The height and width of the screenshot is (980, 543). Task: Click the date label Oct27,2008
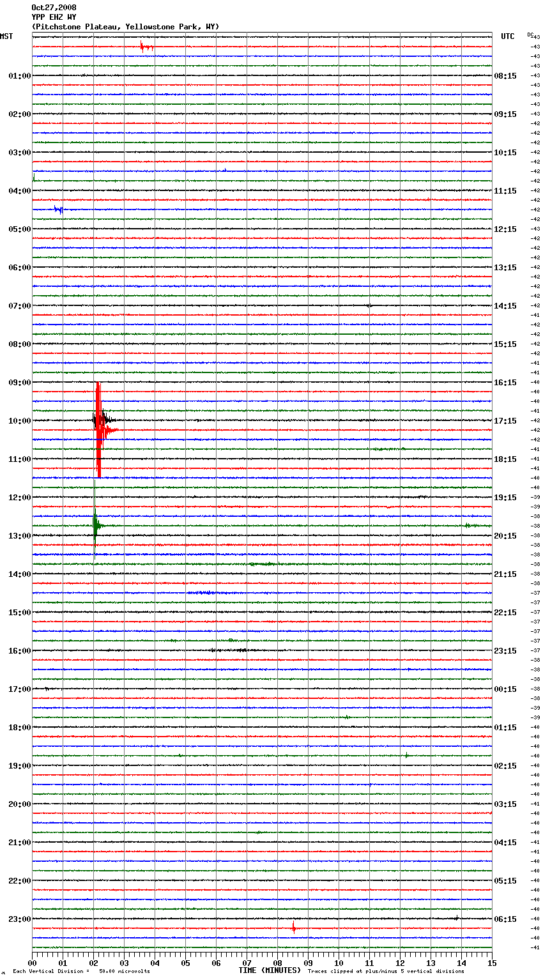(54, 8)
